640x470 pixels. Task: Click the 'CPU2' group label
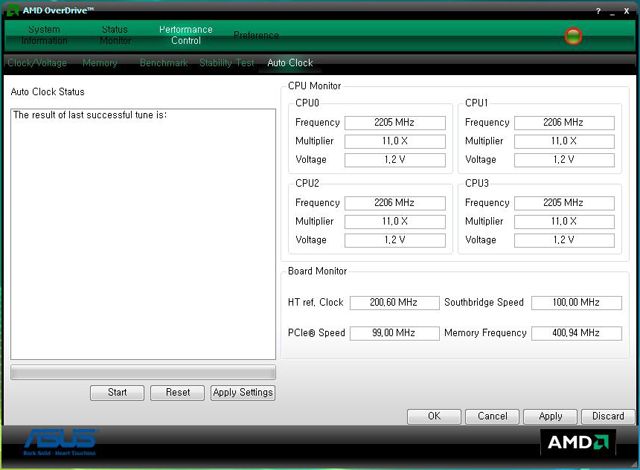click(x=307, y=183)
